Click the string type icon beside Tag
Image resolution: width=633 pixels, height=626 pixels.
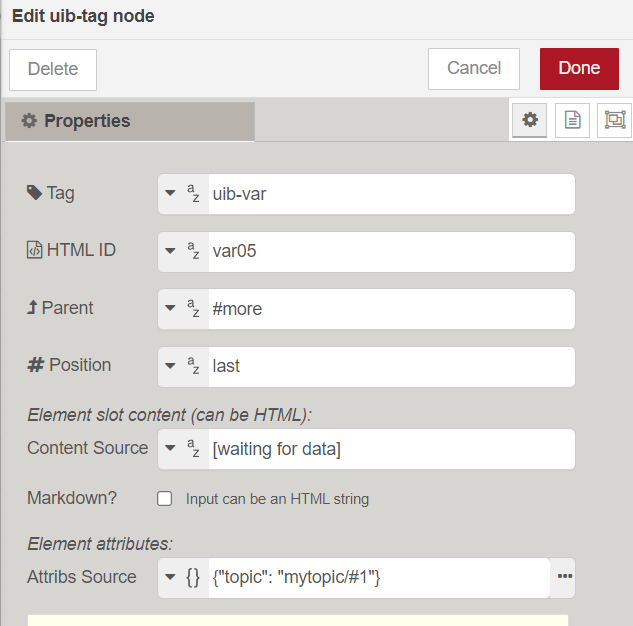coord(194,194)
